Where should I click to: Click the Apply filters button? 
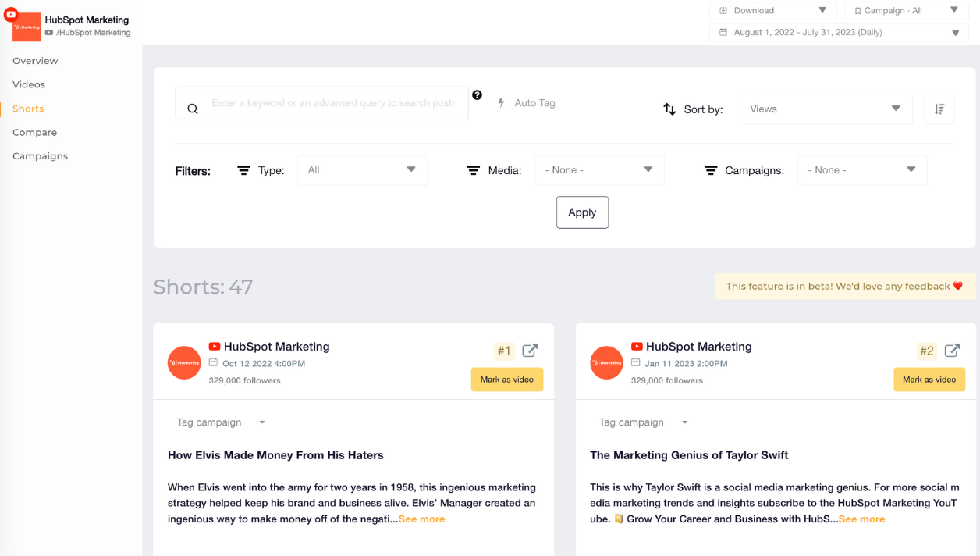(x=582, y=212)
